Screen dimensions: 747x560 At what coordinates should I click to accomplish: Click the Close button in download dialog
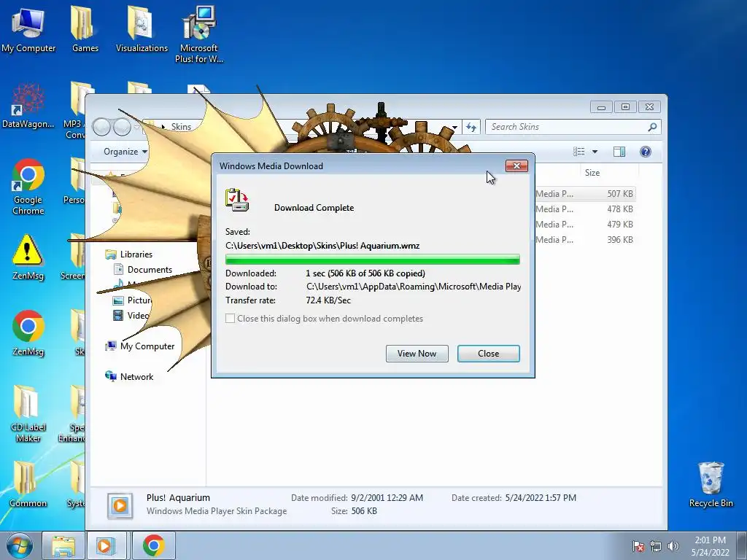488,354
